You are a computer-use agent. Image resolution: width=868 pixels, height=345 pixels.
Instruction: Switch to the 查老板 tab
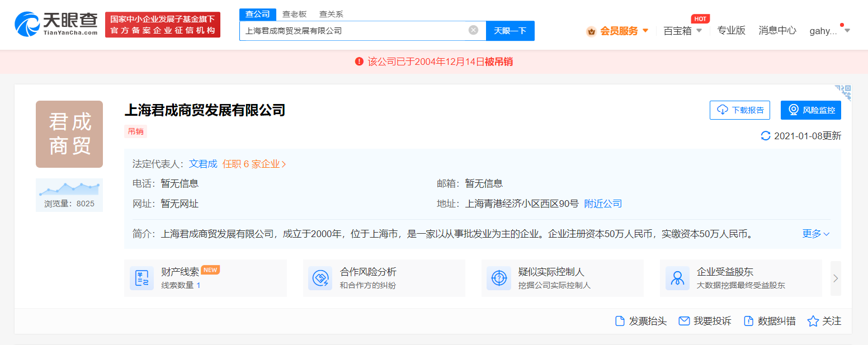[295, 13]
